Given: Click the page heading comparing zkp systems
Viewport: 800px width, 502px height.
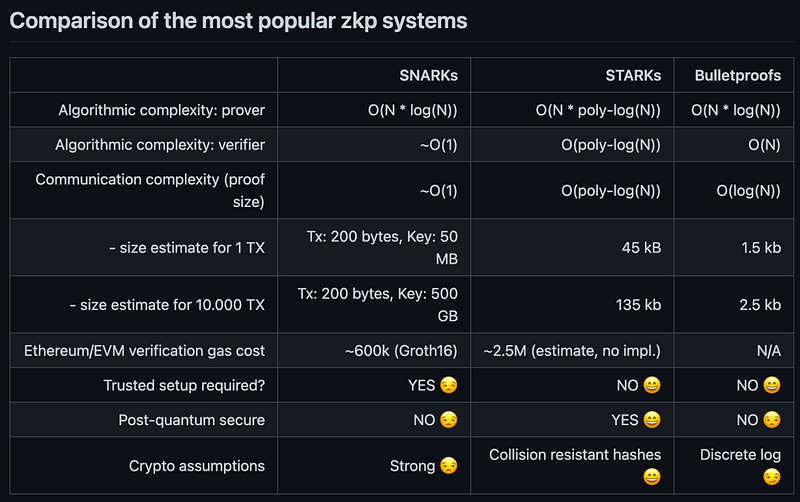Looking at the screenshot, I should click(238, 20).
